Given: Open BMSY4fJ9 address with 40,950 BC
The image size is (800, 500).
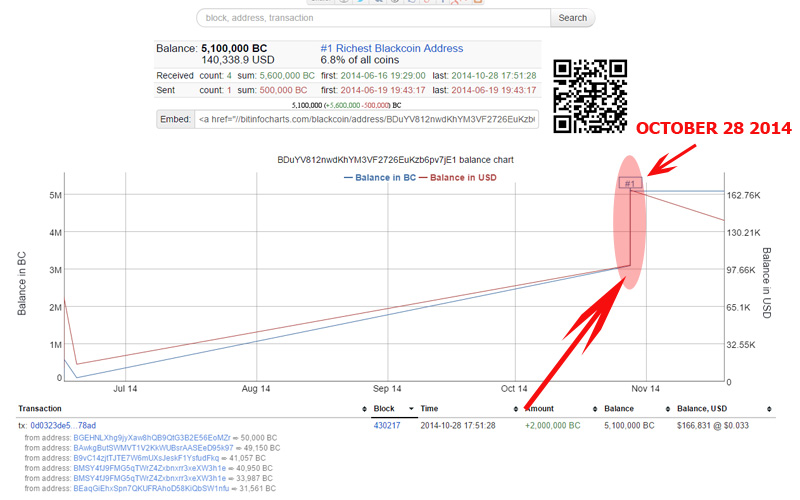Looking at the screenshot, I should point(149,468).
